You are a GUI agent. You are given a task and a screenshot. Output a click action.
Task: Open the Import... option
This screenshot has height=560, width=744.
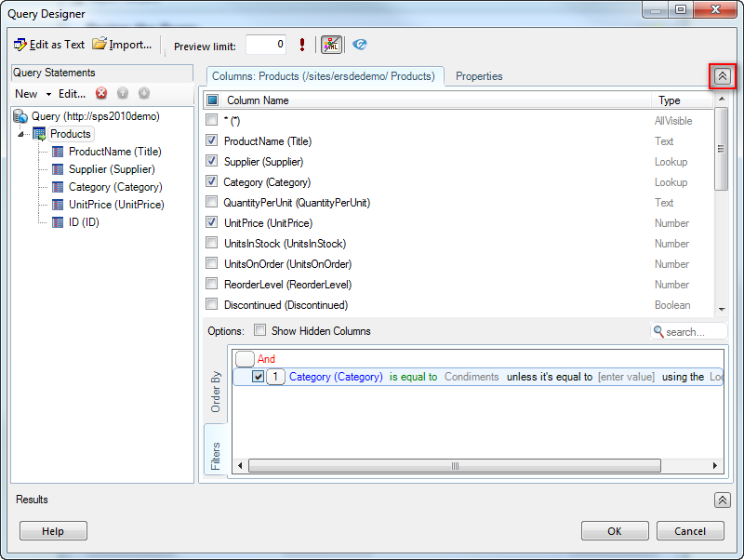coord(122,45)
